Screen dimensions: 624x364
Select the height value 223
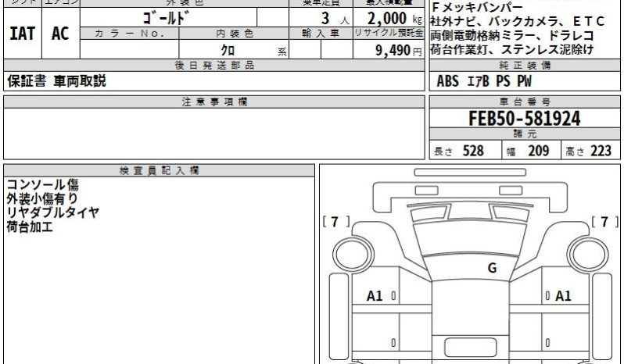(601, 151)
